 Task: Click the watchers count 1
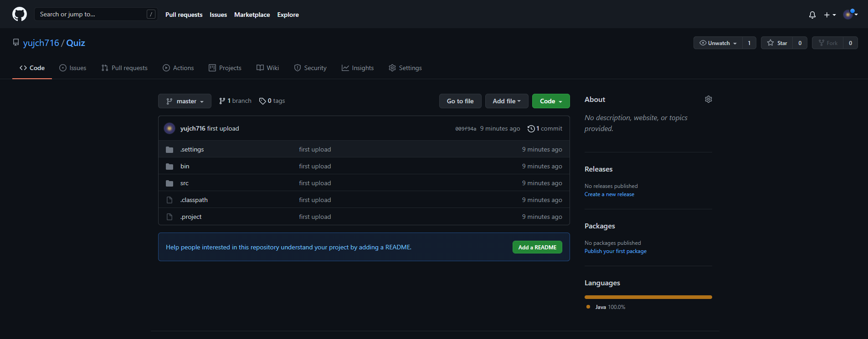(x=749, y=43)
